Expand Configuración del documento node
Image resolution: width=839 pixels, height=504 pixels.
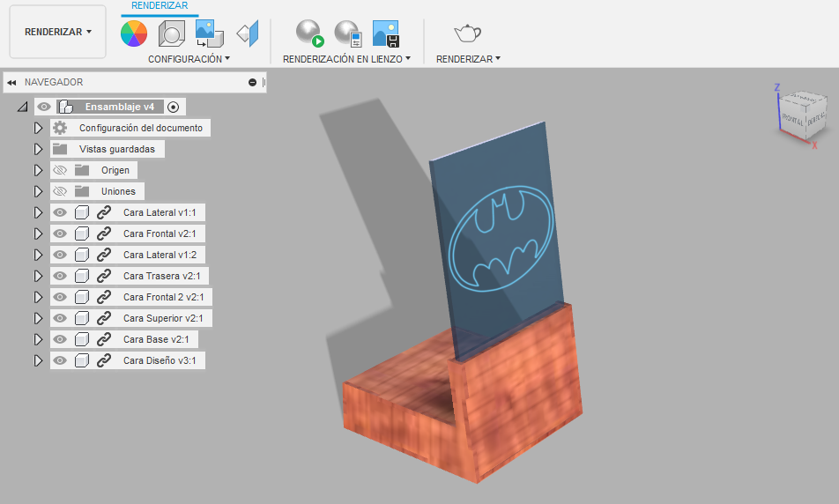point(38,128)
